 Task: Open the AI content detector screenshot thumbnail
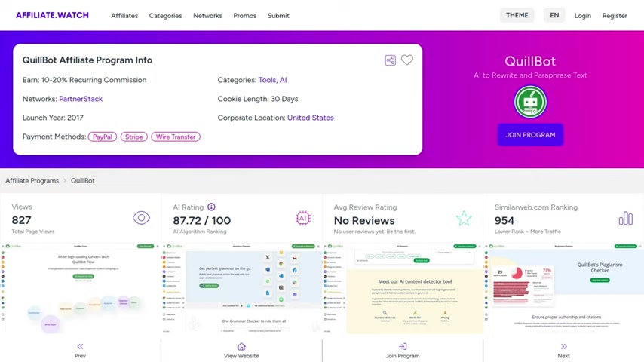(x=403, y=288)
